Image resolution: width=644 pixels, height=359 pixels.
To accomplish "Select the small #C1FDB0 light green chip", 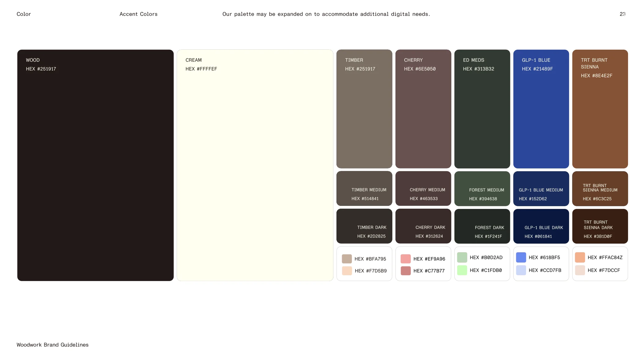I will coord(462,270).
